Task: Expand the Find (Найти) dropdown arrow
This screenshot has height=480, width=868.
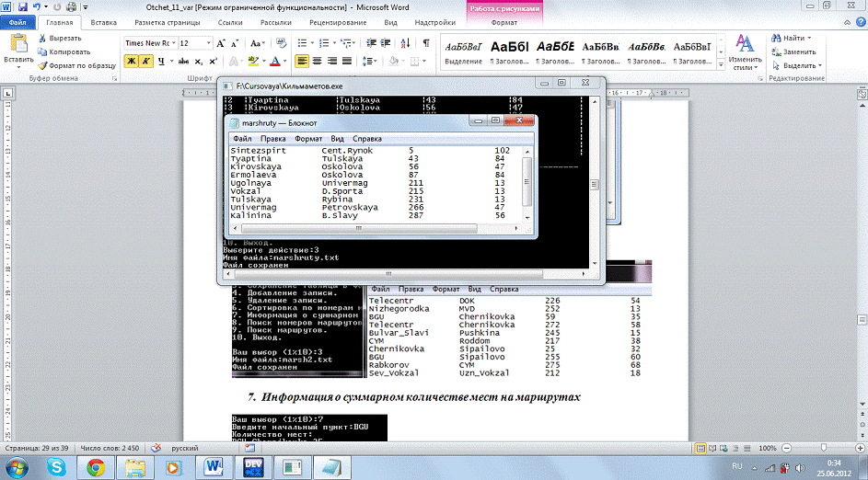Action: point(810,39)
